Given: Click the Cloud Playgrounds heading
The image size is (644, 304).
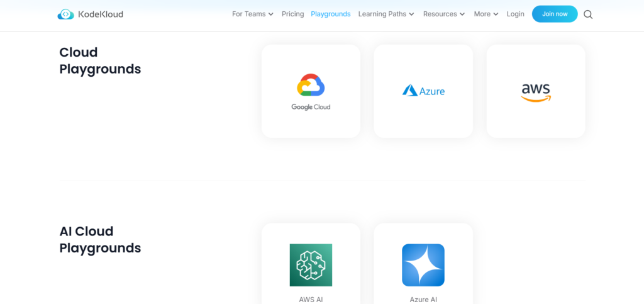Looking at the screenshot, I should pos(100,61).
